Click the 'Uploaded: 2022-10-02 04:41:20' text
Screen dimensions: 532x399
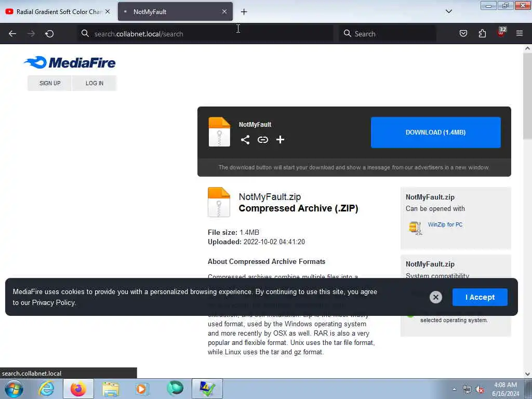point(256,242)
